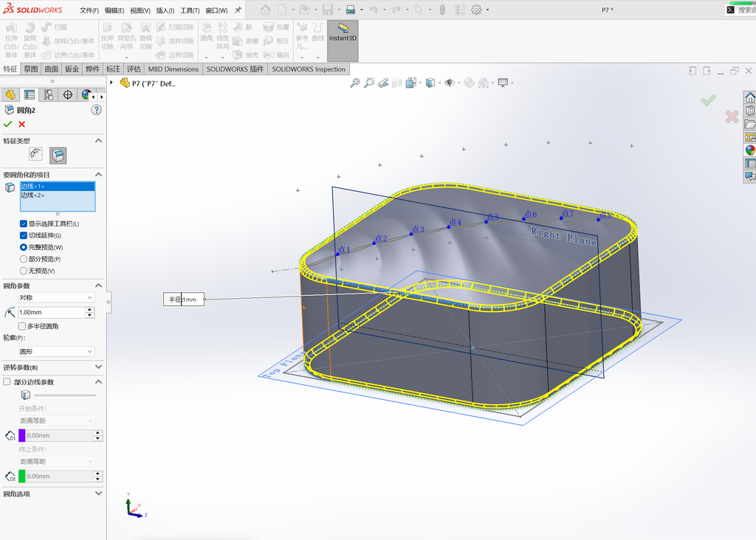This screenshot has height=540, width=756.
Task: Collapse the 特征类型 section
Action: coord(98,141)
